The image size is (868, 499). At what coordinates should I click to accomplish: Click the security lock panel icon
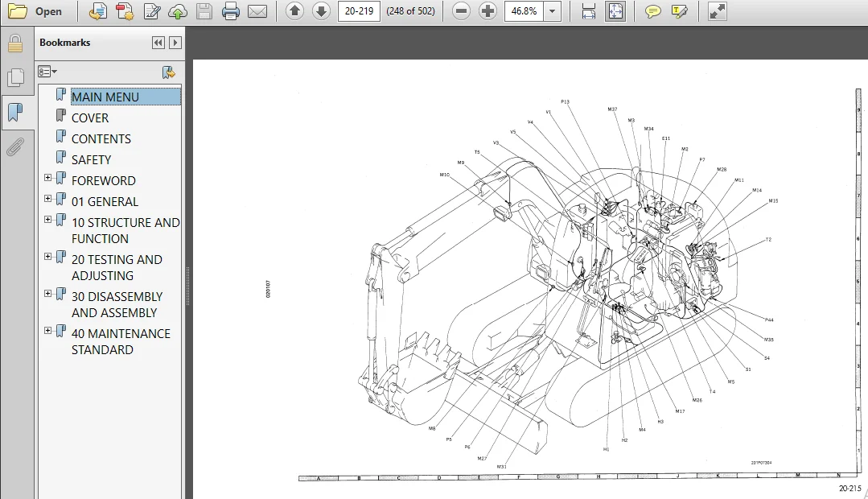[x=15, y=43]
